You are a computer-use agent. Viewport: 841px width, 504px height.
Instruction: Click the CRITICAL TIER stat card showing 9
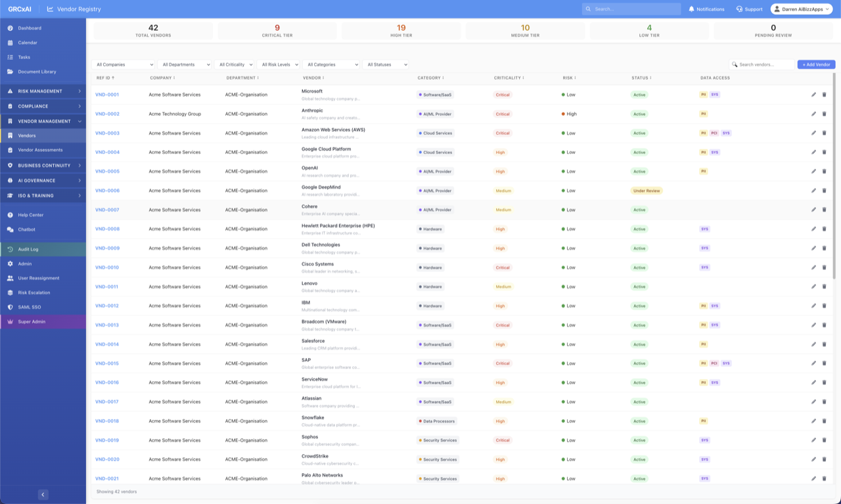(277, 29)
